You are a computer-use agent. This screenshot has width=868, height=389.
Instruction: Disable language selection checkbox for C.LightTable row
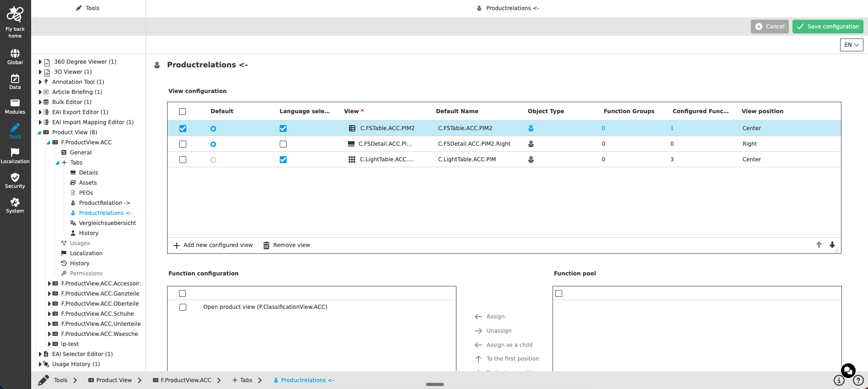click(x=283, y=160)
